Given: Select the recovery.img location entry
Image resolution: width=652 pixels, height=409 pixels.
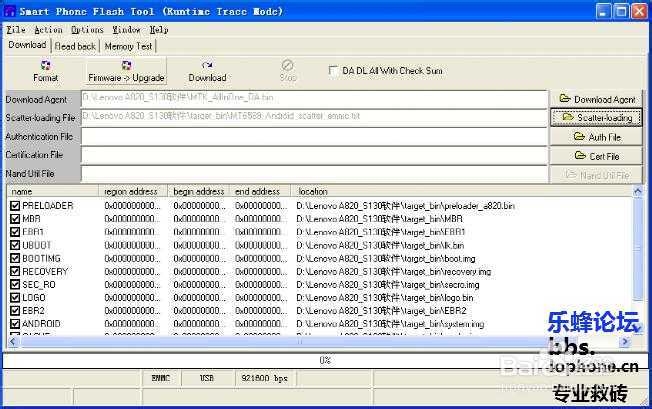Looking at the screenshot, I should 393,272.
